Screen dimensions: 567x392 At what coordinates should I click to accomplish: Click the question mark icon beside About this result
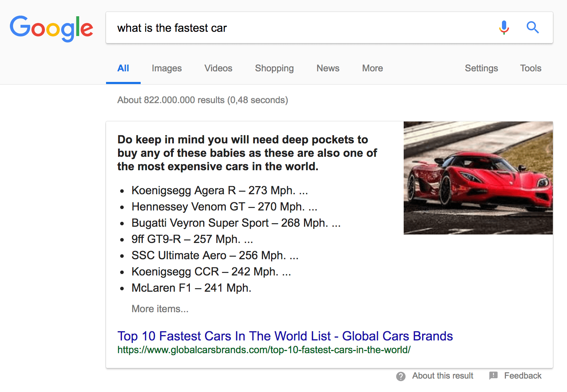401,376
